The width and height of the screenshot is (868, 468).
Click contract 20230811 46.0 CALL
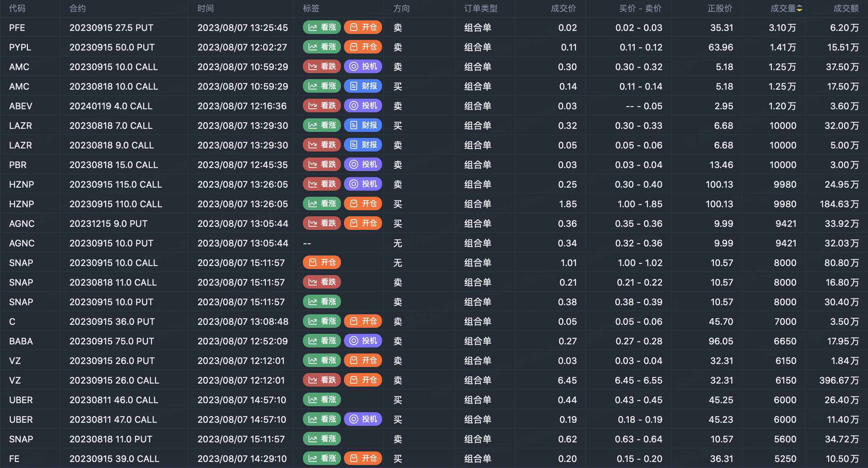[x=114, y=400]
